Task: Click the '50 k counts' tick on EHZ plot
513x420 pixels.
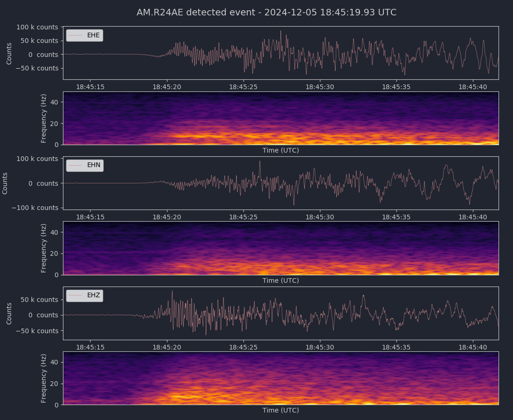Action: [x=39, y=300]
